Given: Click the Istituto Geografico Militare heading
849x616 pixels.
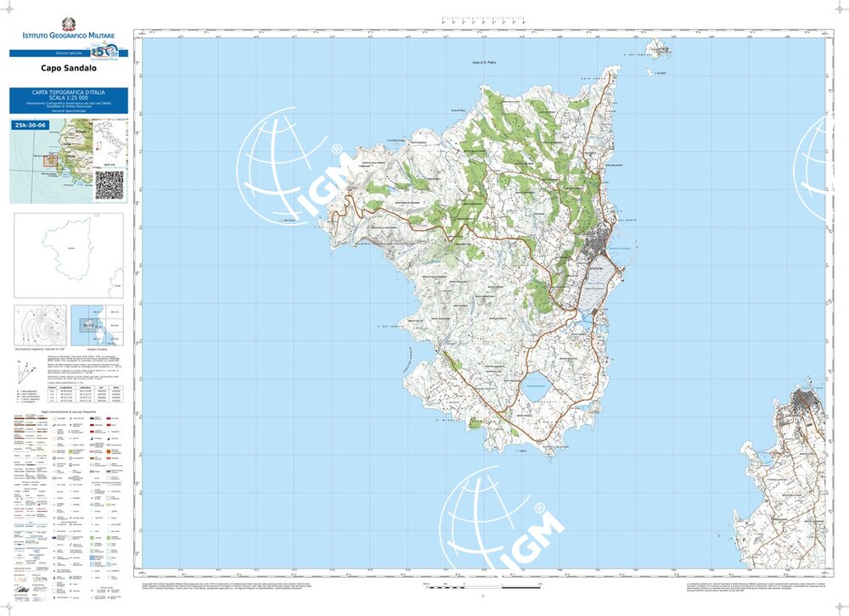Looking at the screenshot, I should pyautogui.click(x=68, y=36).
